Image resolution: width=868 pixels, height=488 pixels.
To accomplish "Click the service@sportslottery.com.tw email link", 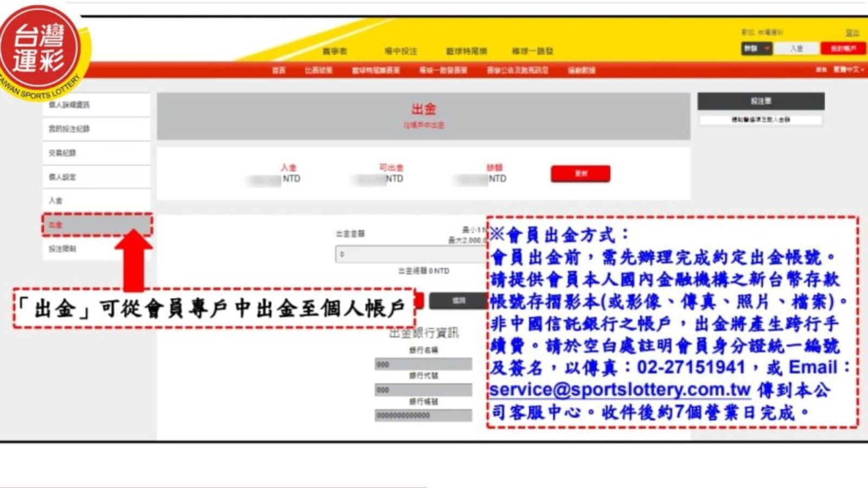I will [620, 390].
